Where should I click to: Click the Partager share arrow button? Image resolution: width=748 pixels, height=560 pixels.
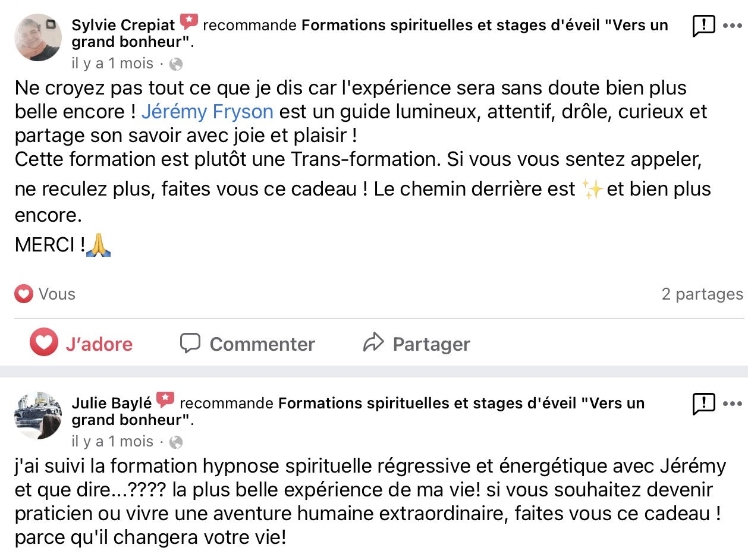pos(417,344)
